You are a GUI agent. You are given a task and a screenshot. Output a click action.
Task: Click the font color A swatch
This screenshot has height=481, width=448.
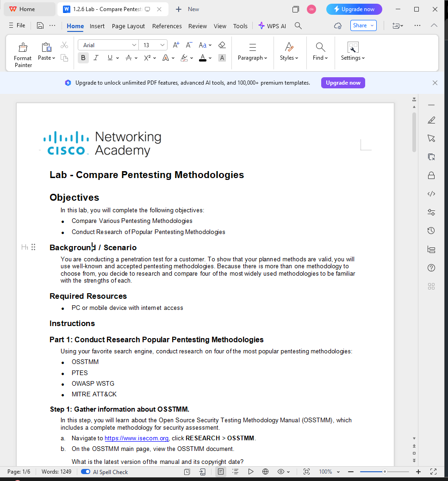point(203,58)
